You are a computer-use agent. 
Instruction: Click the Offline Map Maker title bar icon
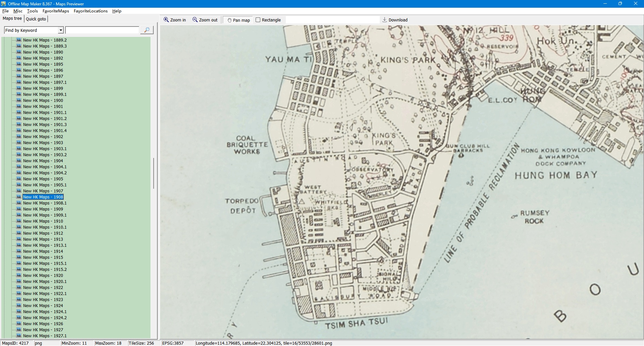(x=3, y=4)
